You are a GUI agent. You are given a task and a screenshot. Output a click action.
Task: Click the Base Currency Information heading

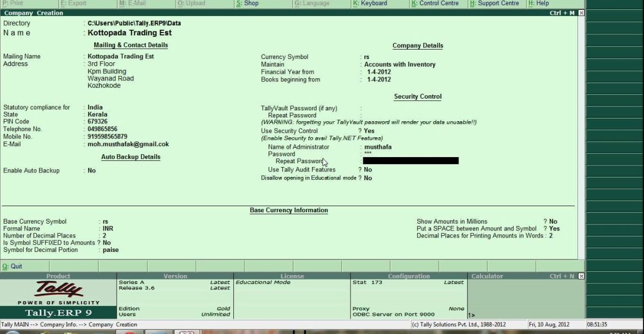pos(289,210)
